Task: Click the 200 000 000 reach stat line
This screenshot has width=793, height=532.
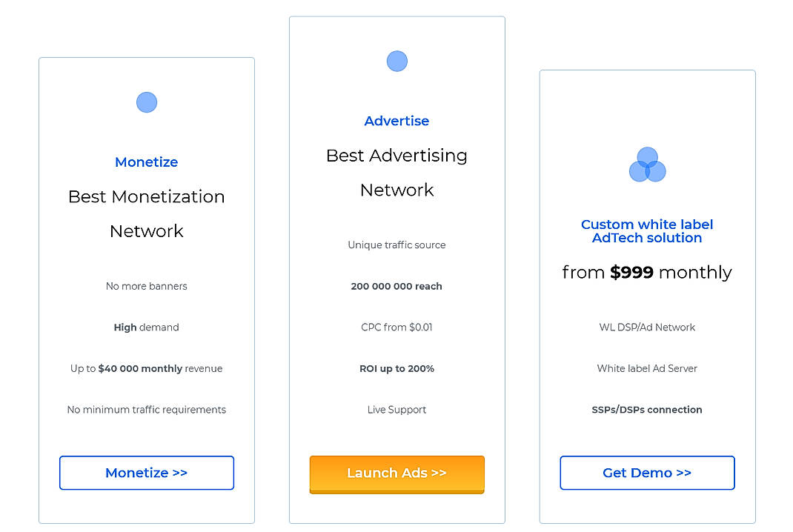Action: pos(396,286)
